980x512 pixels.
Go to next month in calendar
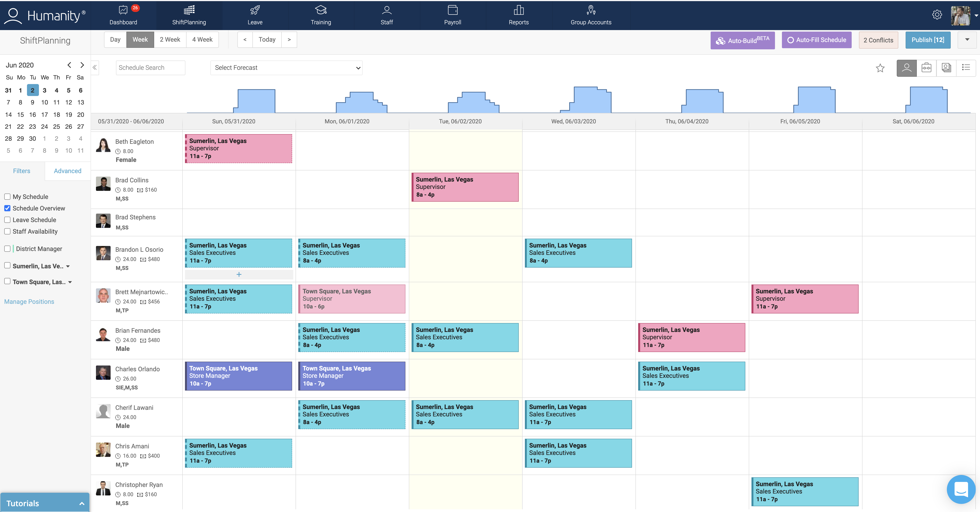82,65
